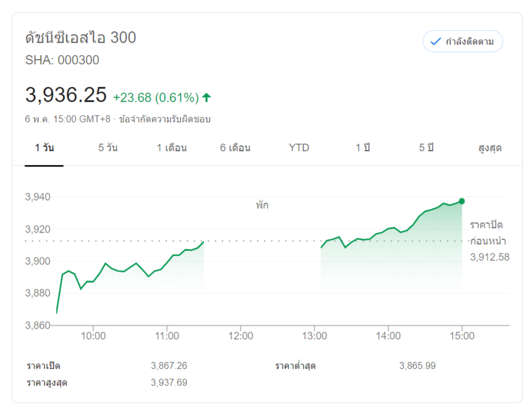The width and height of the screenshot is (532, 414).
Task: Click the previous close value 3,912.58
Action: 490,257
